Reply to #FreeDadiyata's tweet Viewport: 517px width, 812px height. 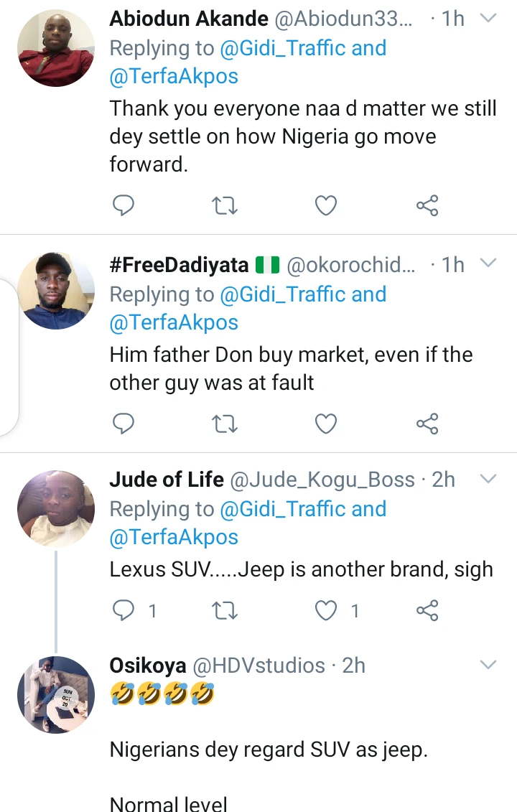(124, 424)
